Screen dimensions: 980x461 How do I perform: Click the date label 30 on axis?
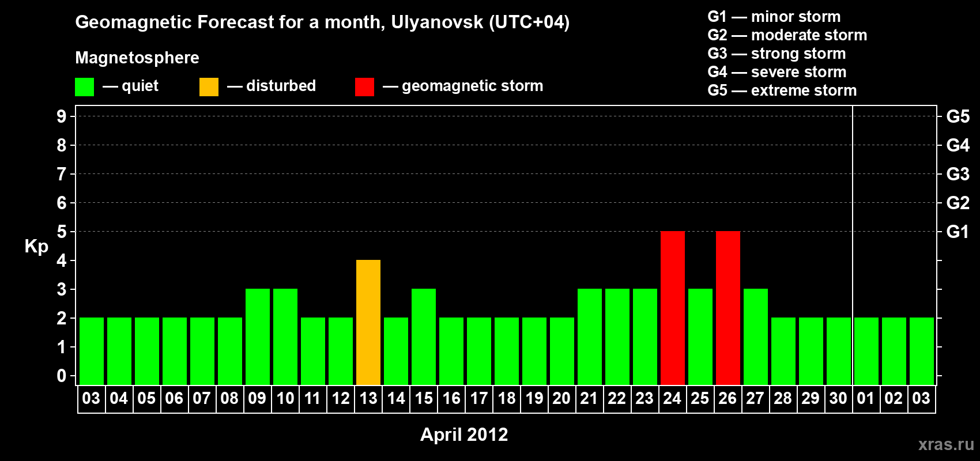[x=838, y=399]
